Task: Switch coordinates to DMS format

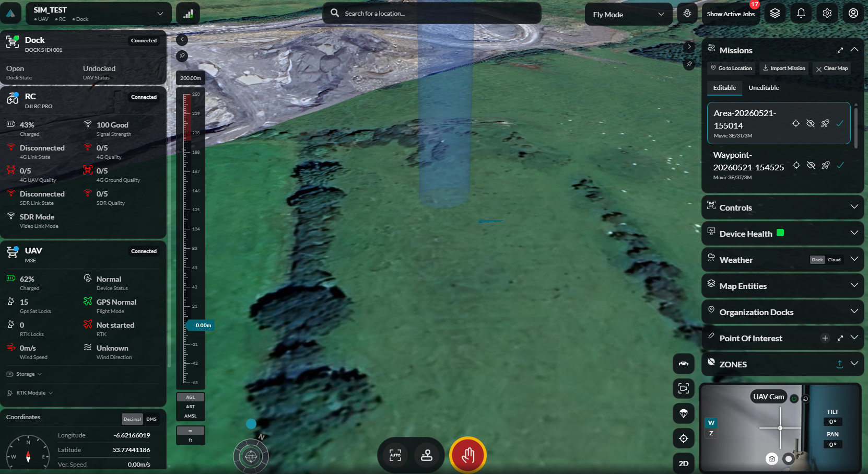Action: click(x=151, y=419)
